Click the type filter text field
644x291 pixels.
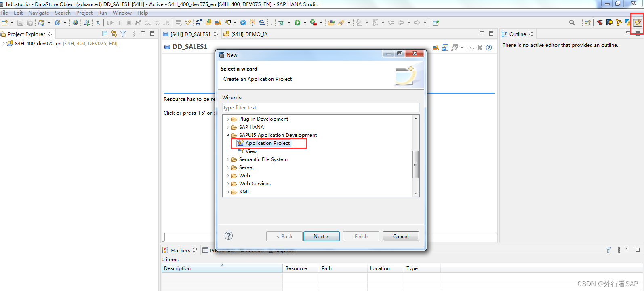(321, 108)
